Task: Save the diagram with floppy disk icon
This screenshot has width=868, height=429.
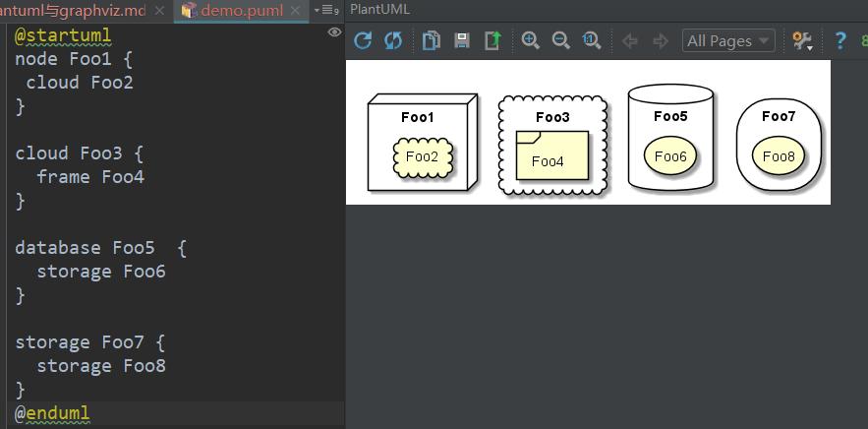Action: (x=462, y=40)
